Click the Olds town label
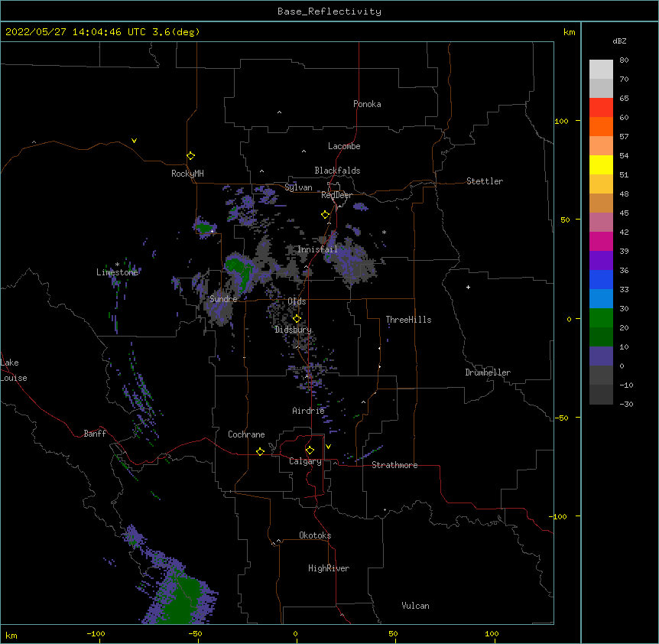The width and height of the screenshot is (659, 644). pyautogui.click(x=297, y=301)
